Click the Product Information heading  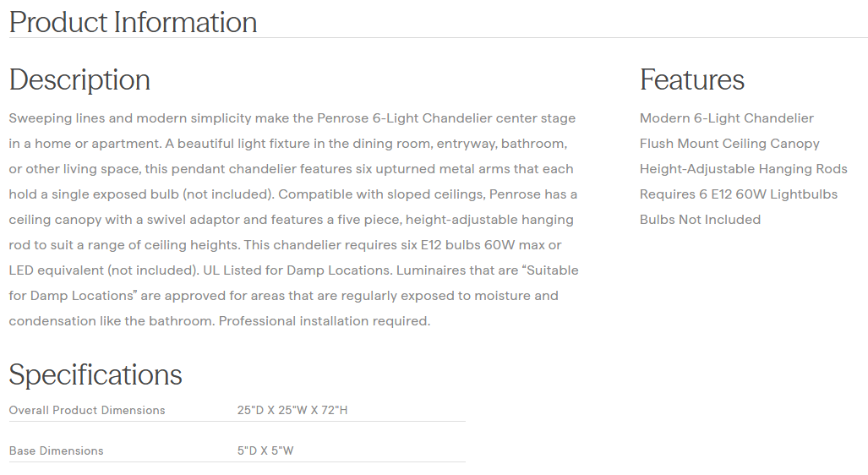pyautogui.click(x=133, y=22)
